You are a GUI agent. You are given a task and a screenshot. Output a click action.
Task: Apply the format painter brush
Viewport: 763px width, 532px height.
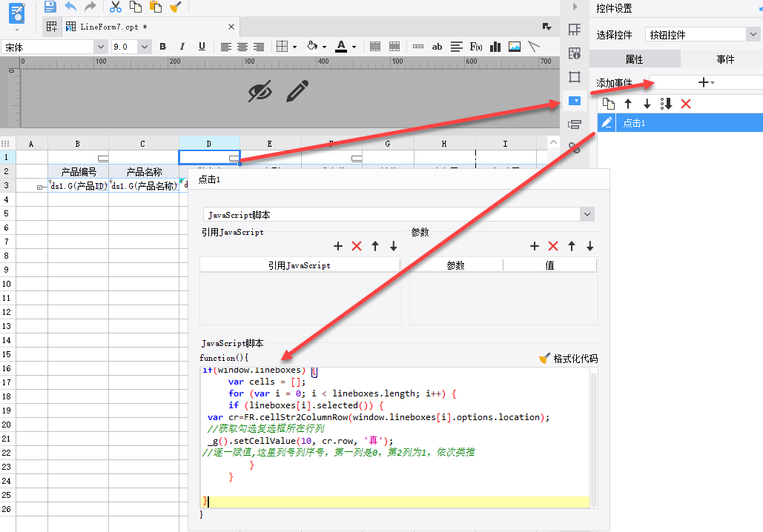(x=176, y=7)
